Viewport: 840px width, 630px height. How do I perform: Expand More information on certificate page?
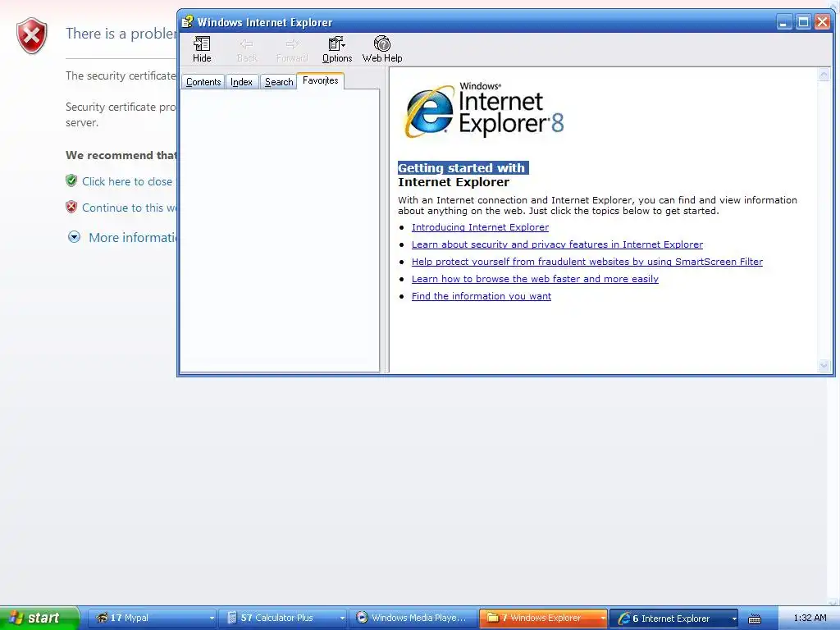[x=123, y=237]
